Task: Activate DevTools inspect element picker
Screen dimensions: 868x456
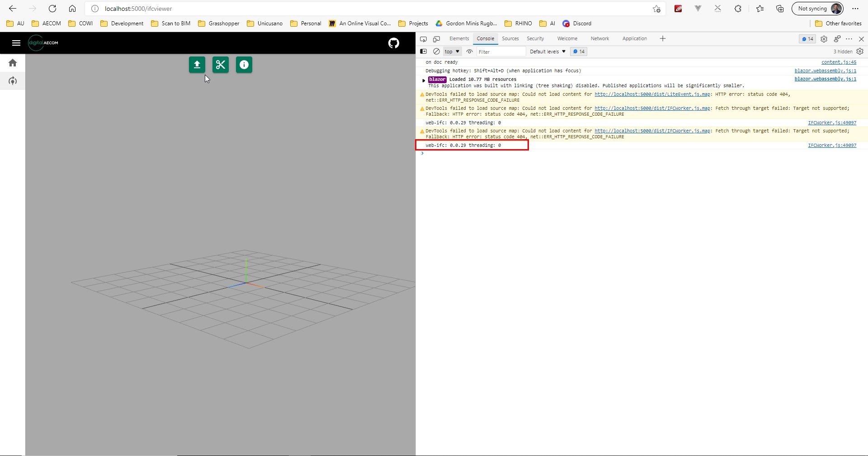Action: pos(423,39)
